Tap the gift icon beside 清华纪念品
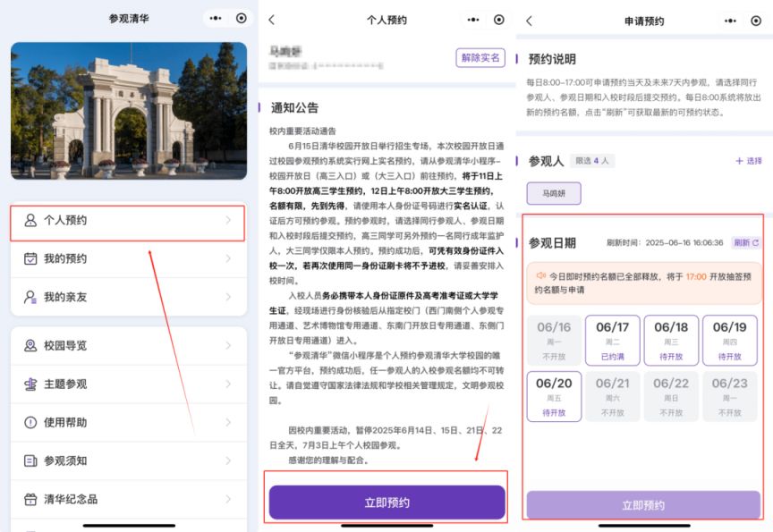 tap(30, 499)
